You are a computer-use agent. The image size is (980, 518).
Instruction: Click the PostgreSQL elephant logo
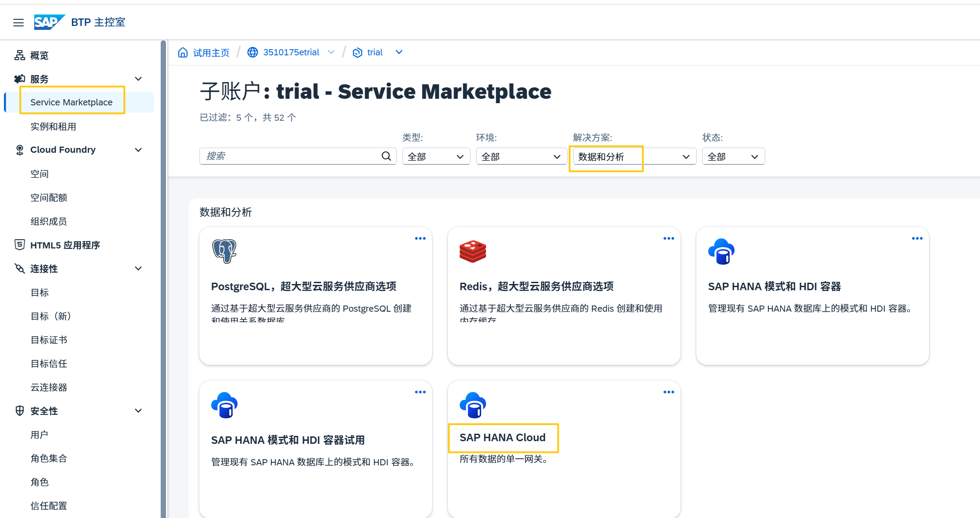pos(224,251)
